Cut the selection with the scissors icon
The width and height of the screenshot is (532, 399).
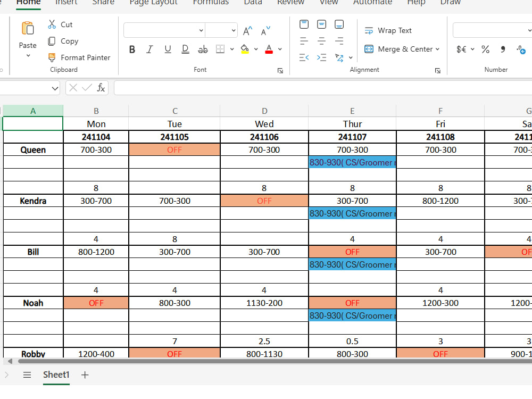point(52,24)
